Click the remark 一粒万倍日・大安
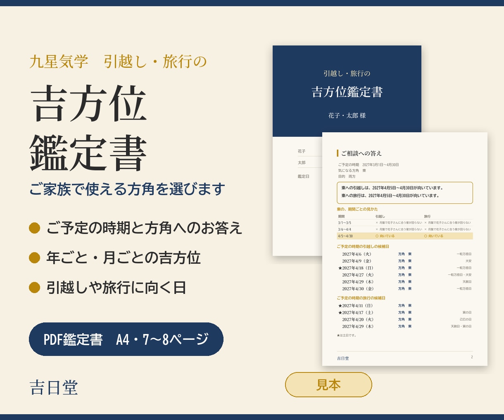 coord(459,275)
